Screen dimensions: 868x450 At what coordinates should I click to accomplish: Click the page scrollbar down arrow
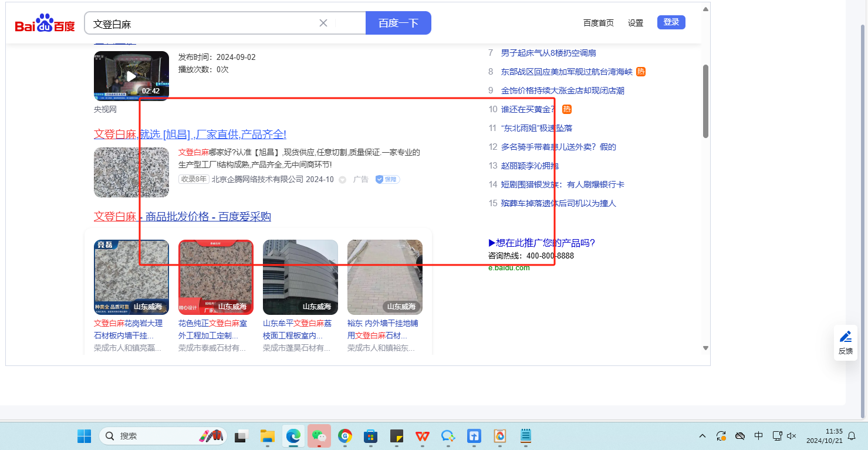705,348
